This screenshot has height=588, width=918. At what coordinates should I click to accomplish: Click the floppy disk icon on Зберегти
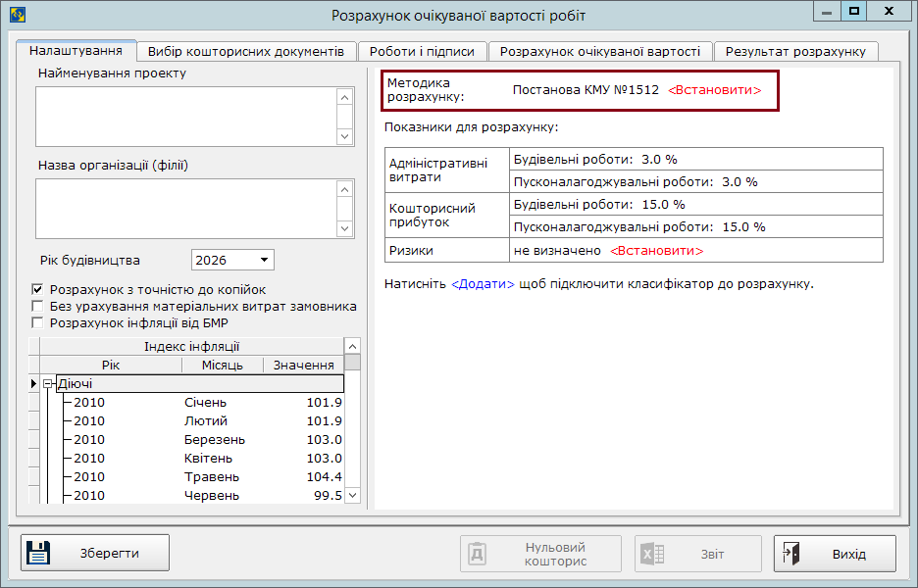coord(38,553)
